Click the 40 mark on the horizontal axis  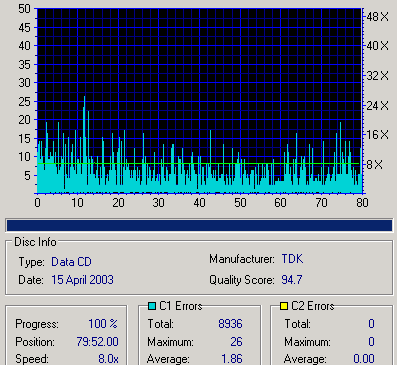tap(199, 202)
